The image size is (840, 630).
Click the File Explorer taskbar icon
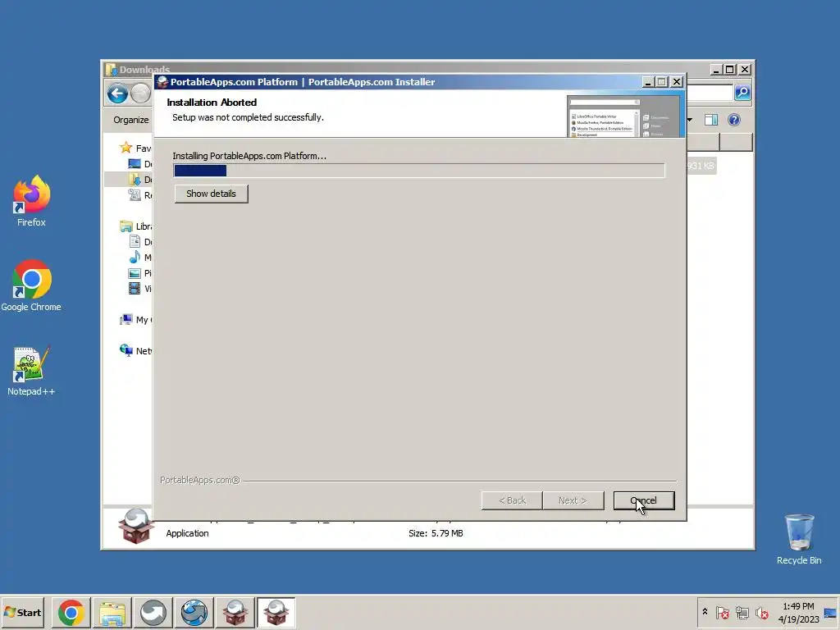[112, 612]
